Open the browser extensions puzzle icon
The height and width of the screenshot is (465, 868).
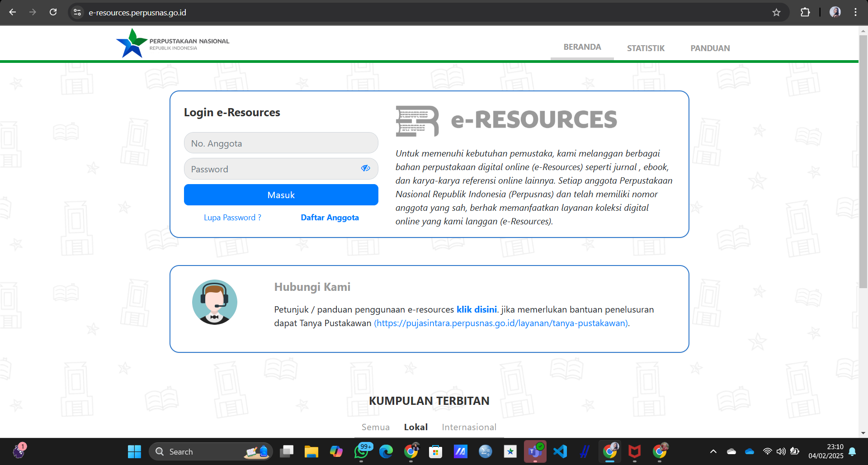[805, 12]
